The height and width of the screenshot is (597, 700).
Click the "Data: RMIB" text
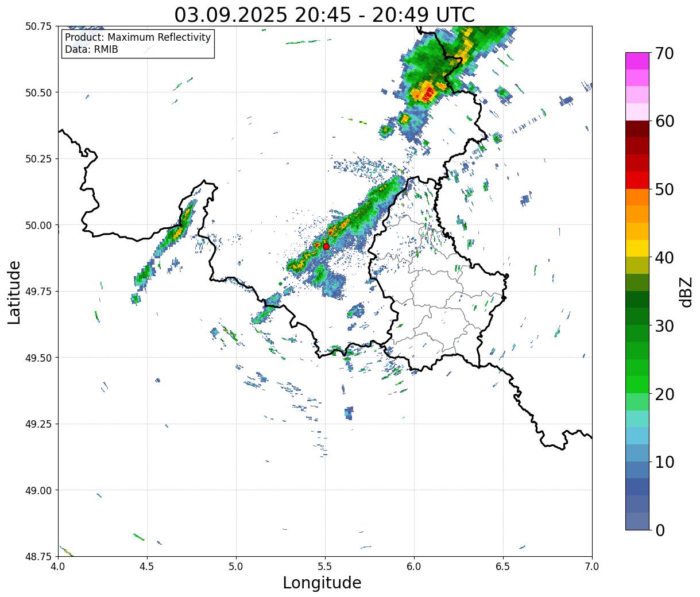click(x=91, y=49)
